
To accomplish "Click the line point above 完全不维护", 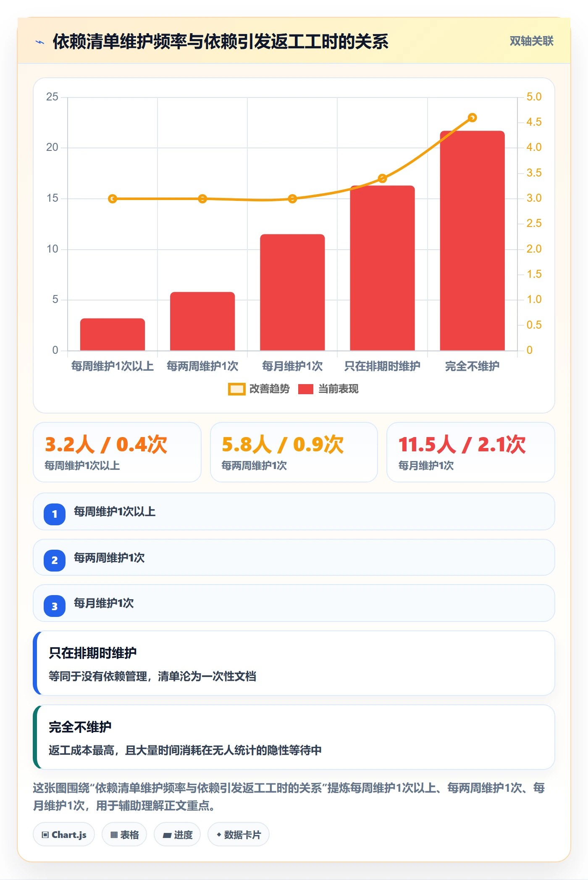I will pyautogui.click(x=472, y=118).
